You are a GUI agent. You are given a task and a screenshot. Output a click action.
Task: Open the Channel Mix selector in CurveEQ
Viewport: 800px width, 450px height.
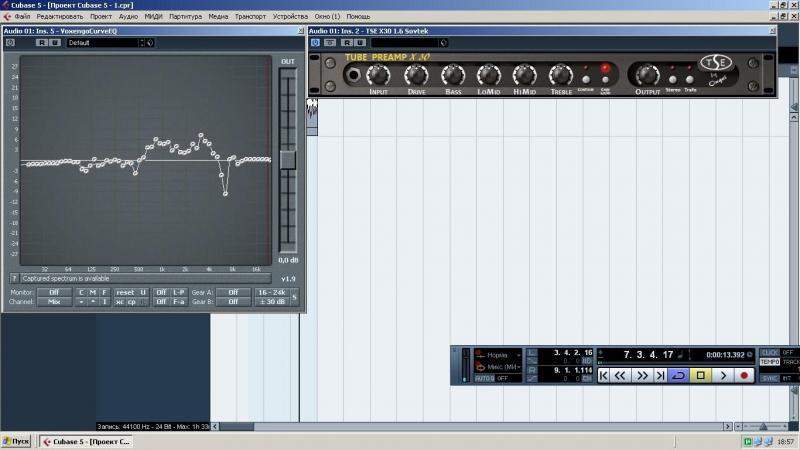pyautogui.click(x=54, y=301)
